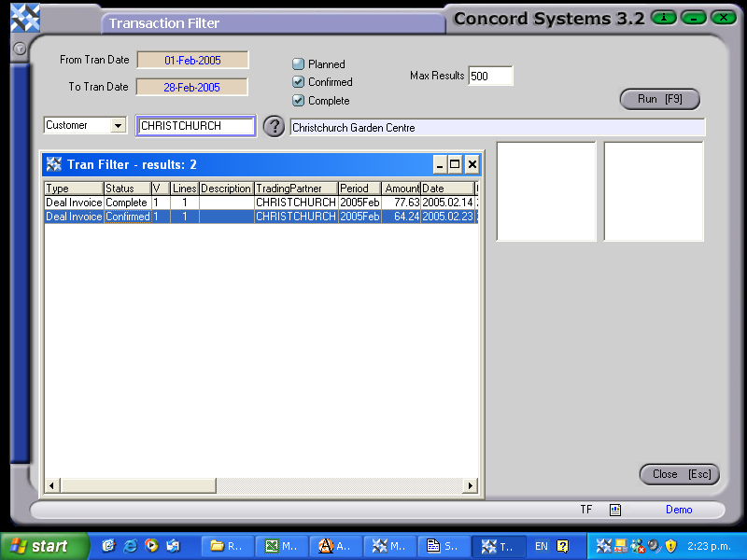This screenshot has width=747, height=560.
Task: Switch to the Transaction Filter taskbar item
Action: 499,545
